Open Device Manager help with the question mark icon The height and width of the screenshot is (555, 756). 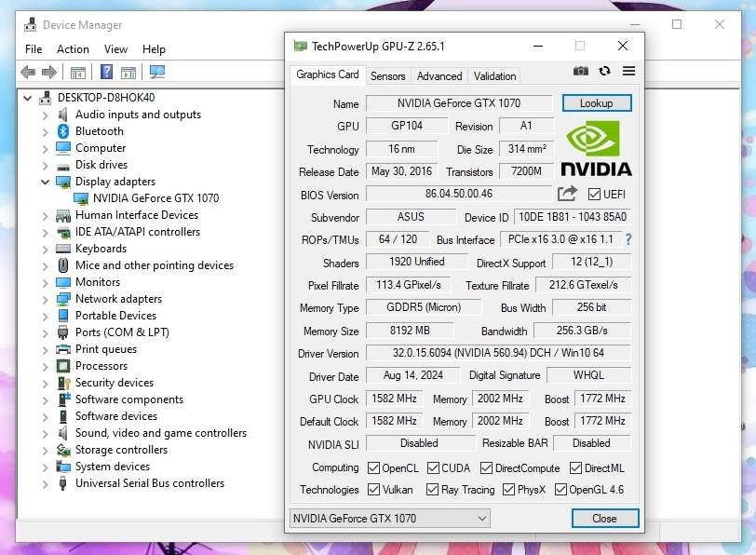[x=107, y=72]
